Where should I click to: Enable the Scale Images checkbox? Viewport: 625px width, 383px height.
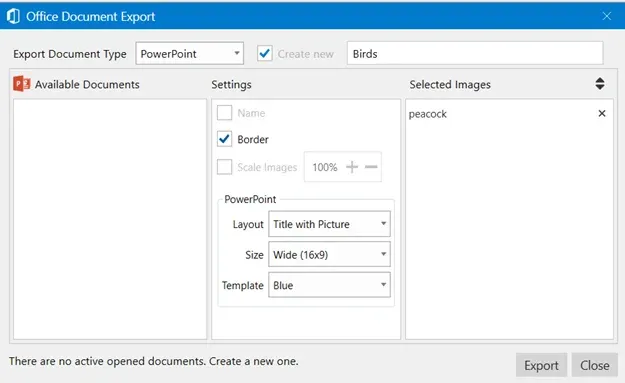224,167
